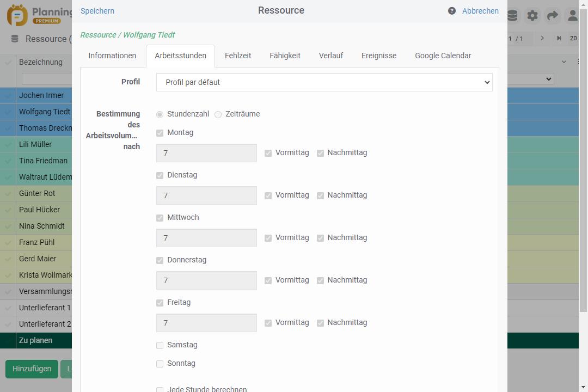Screen dimensions: 588x392
Task: Click the help question mark icon
Action: tap(452, 11)
